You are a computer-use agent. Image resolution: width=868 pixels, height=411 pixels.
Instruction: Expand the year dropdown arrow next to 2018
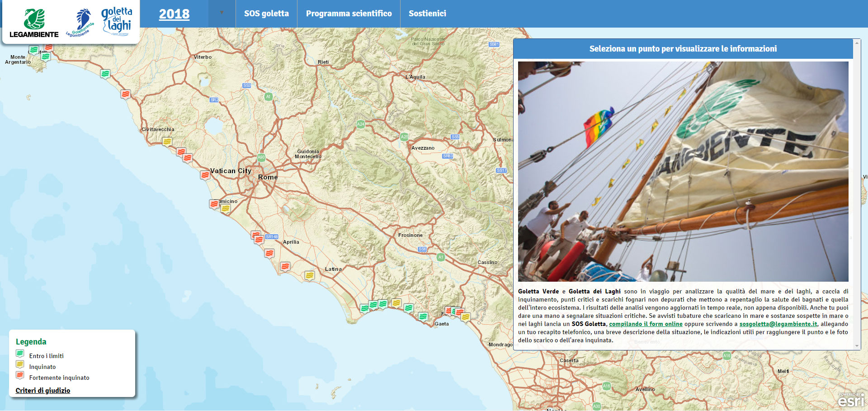click(222, 13)
